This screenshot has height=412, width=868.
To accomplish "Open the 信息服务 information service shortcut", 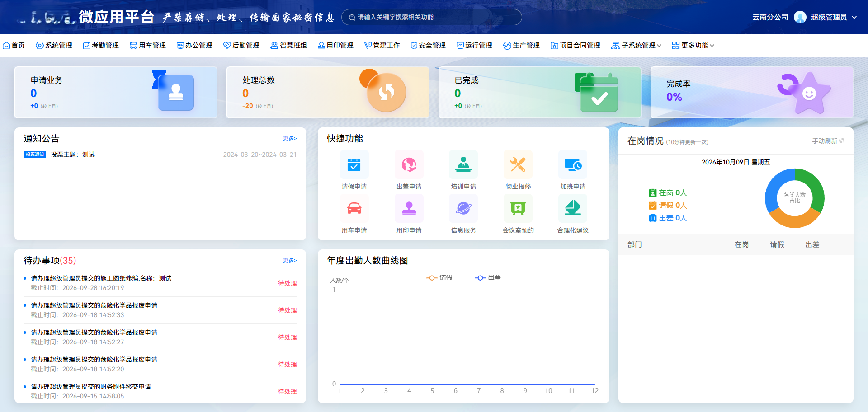I will coord(463,214).
